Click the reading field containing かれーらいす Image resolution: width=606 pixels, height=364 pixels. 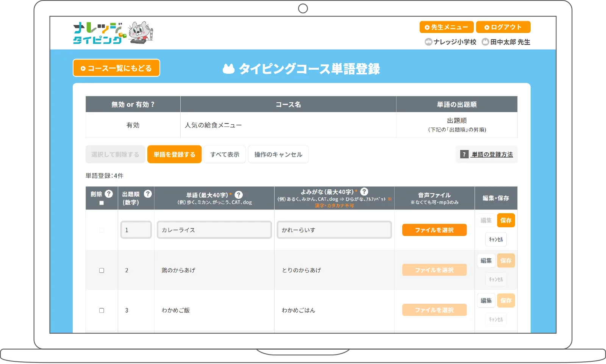334,230
